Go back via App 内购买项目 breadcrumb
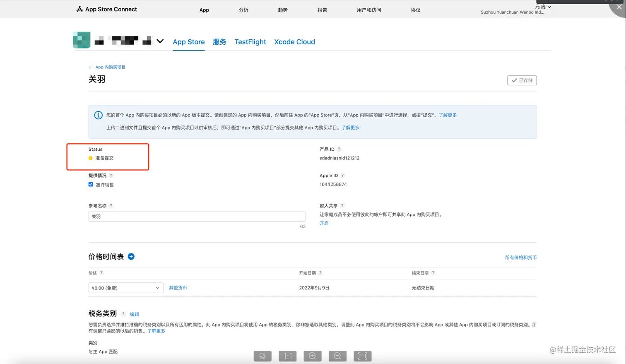The height and width of the screenshot is (364, 626). tap(110, 67)
